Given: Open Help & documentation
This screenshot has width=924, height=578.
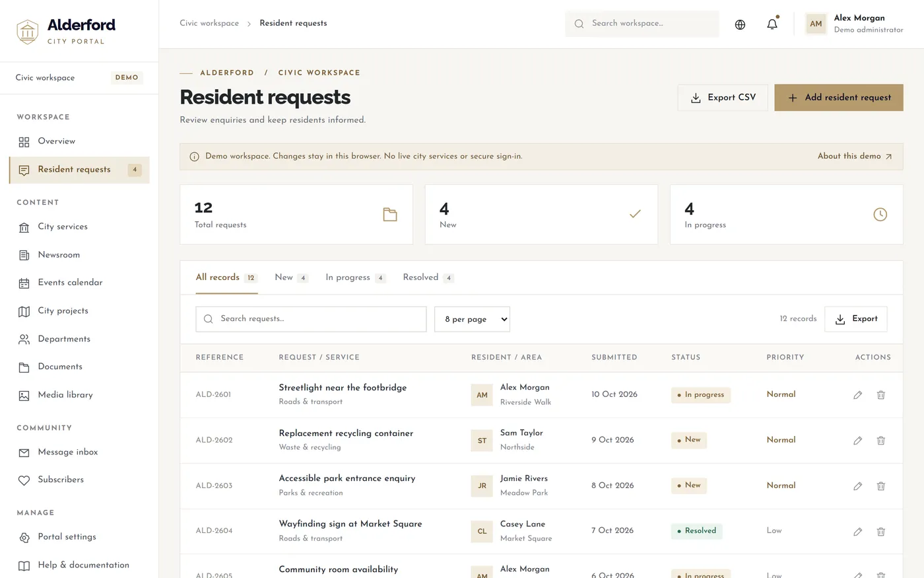Looking at the screenshot, I should click(79, 565).
